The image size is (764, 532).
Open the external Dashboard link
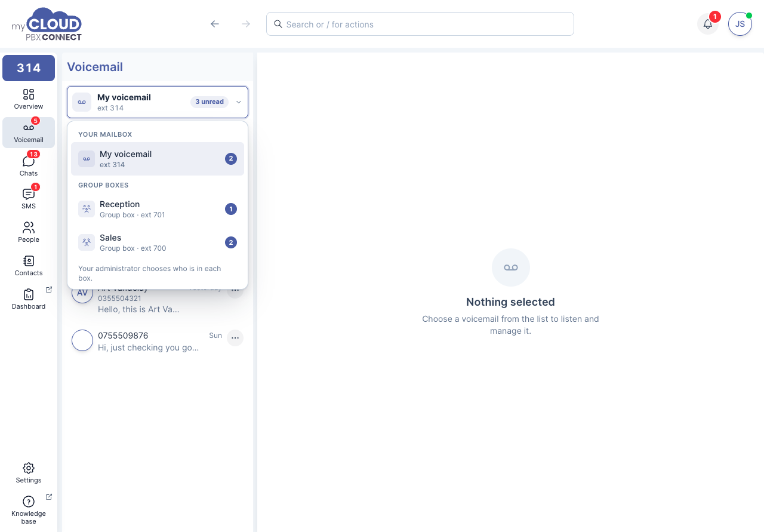[29, 299]
